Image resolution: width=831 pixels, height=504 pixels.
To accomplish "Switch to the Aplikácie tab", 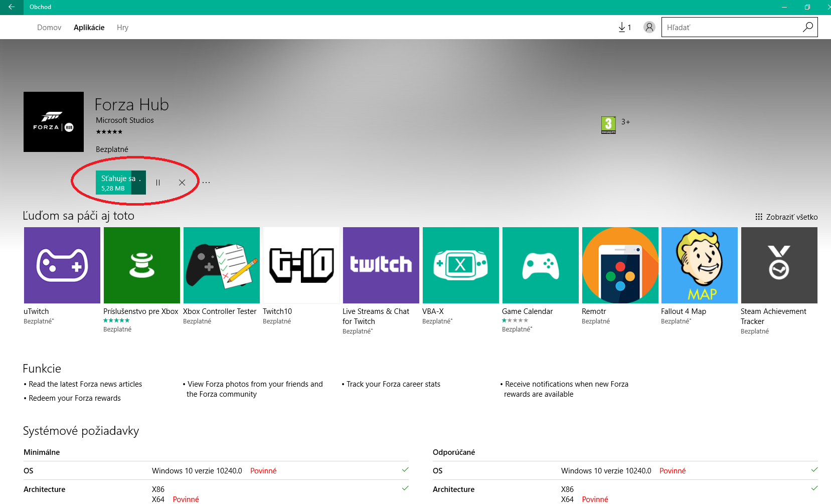I will [x=89, y=28].
